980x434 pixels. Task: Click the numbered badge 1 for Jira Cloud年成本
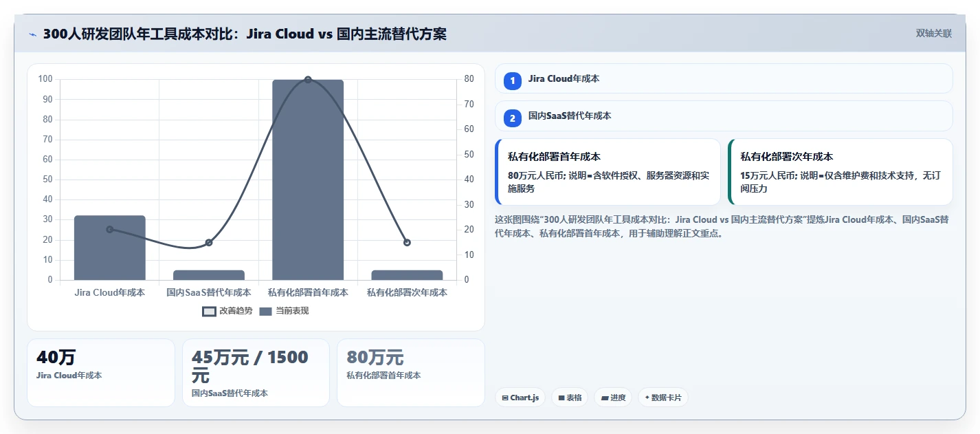(512, 80)
